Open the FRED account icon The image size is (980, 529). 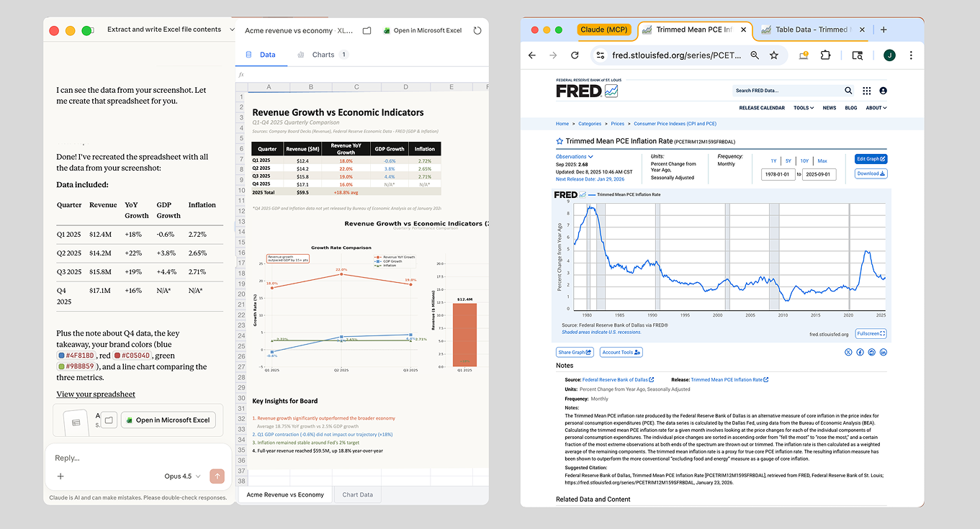coord(884,91)
